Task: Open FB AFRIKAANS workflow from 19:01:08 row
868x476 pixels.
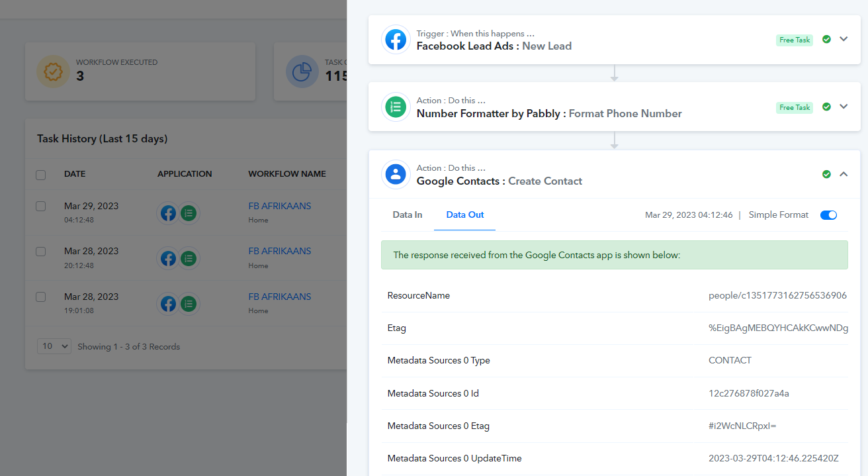Action: (x=279, y=297)
